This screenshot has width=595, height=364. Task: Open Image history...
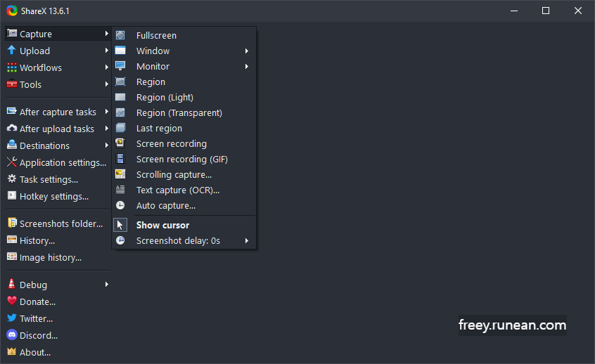pyautogui.click(x=58, y=257)
